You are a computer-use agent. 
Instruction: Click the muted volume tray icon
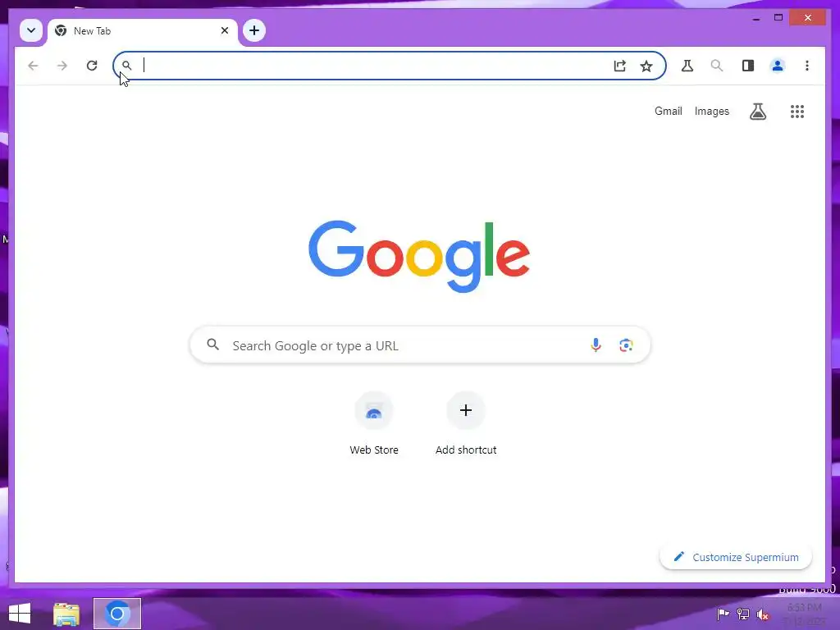[x=763, y=614]
